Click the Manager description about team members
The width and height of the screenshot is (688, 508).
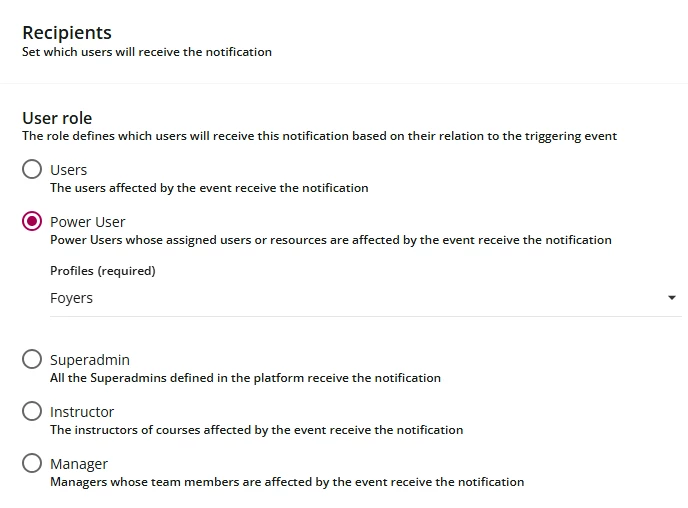tap(287, 482)
